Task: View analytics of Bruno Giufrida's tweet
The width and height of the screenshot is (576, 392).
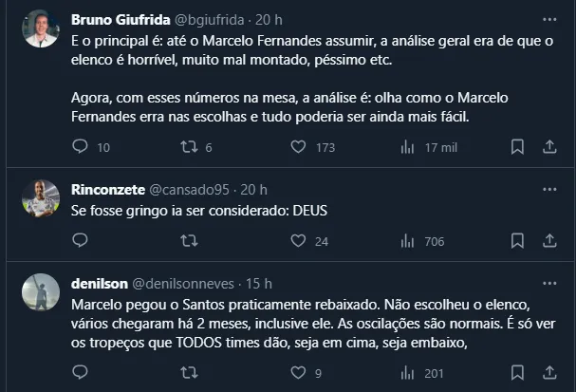Action: [x=408, y=147]
